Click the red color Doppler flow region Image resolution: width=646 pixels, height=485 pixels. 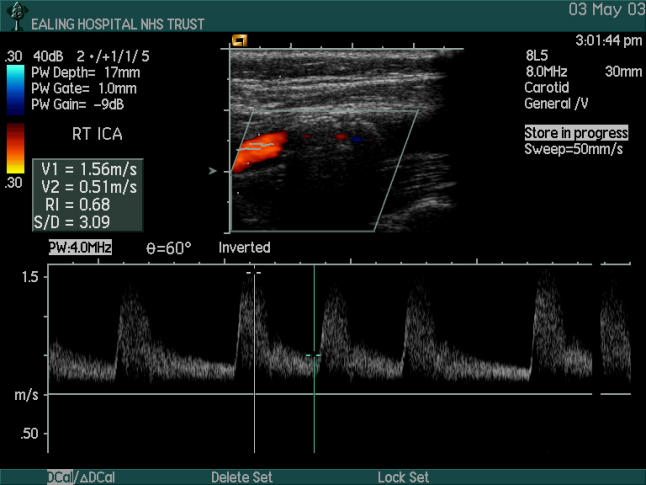[x=260, y=151]
